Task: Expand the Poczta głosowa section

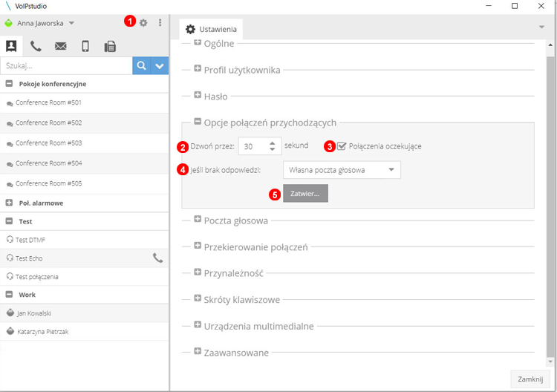Action: pos(198,220)
